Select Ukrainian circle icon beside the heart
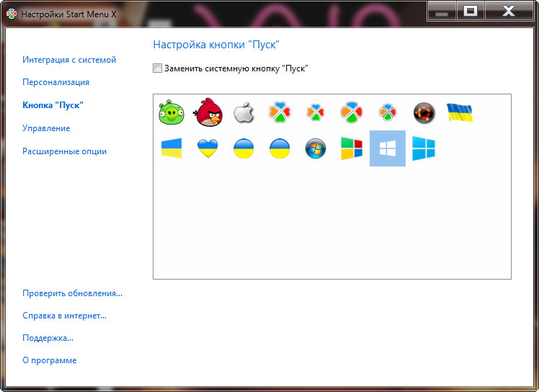 click(x=244, y=148)
